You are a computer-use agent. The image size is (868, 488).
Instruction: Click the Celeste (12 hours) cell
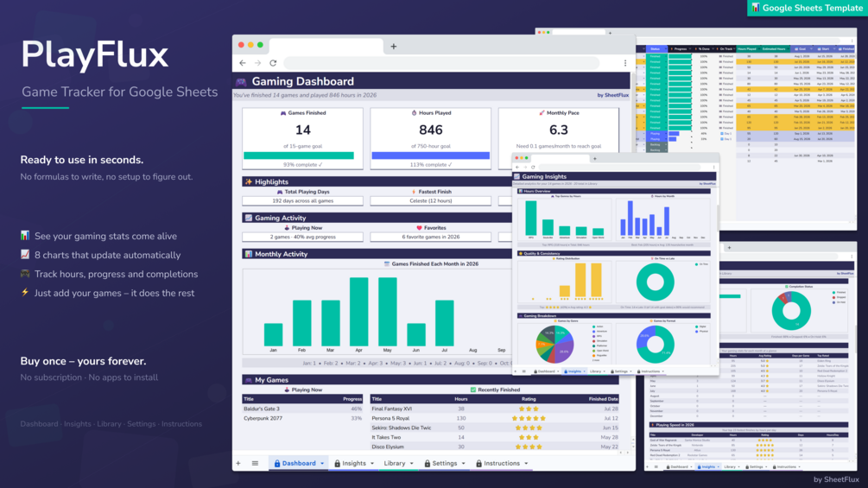point(431,201)
